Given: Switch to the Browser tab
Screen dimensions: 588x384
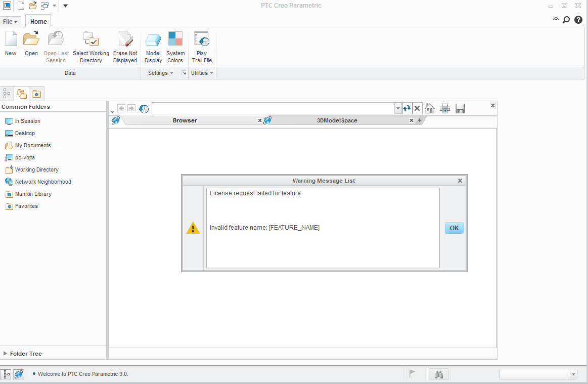Looking at the screenshot, I should pyautogui.click(x=185, y=120).
